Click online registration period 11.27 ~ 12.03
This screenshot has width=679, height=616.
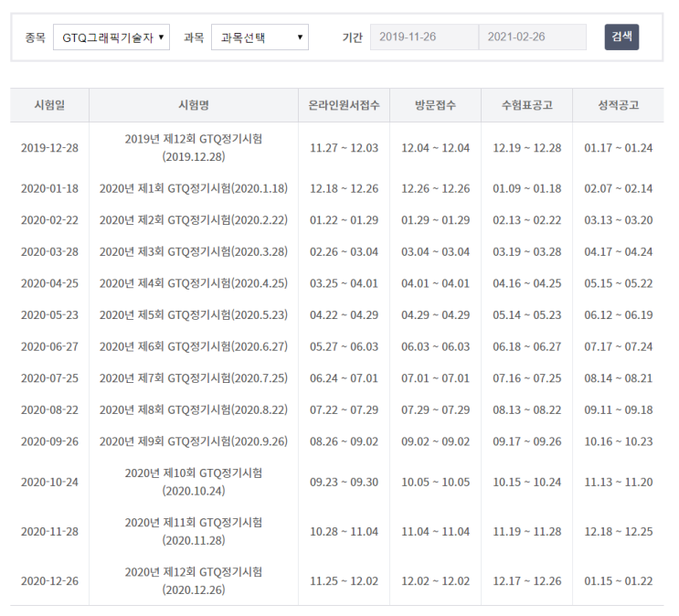click(344, 148)
